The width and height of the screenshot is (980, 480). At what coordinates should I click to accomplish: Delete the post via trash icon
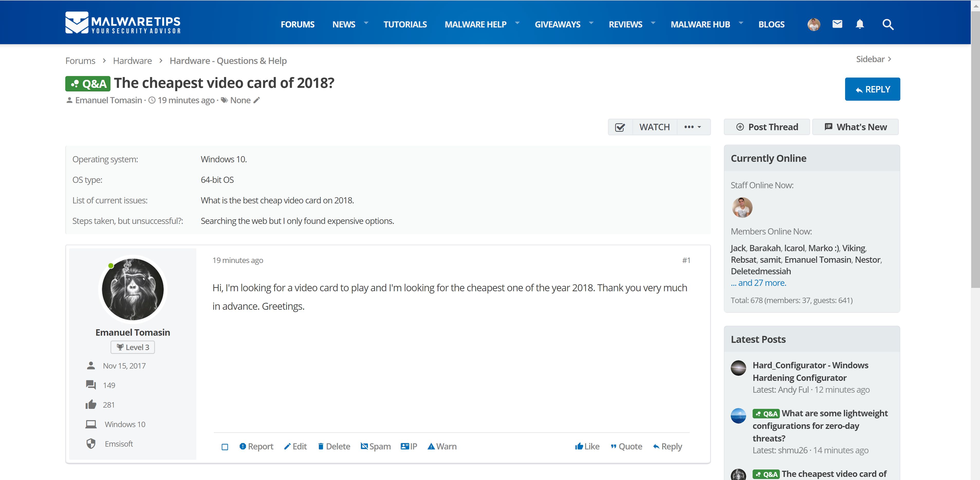(321, 446)
